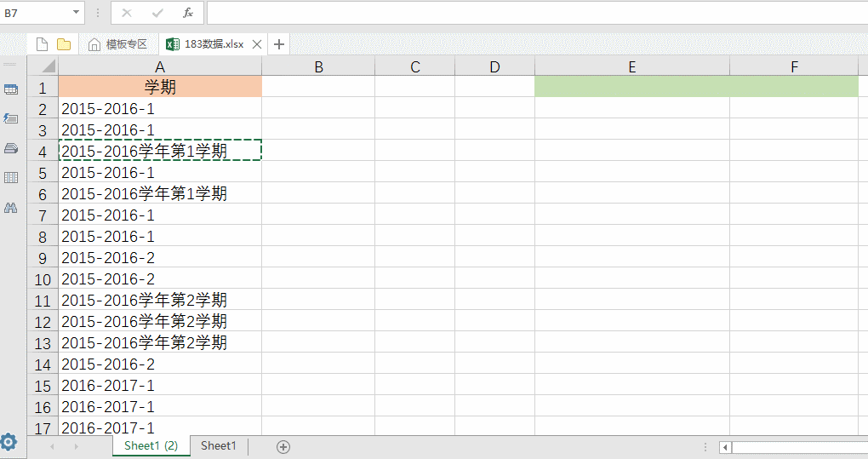The width and height of the screenshot is (868, 459).
Task: Cancel entry with the X formula button
Action: pyautogui.click(x=127, y=13)
